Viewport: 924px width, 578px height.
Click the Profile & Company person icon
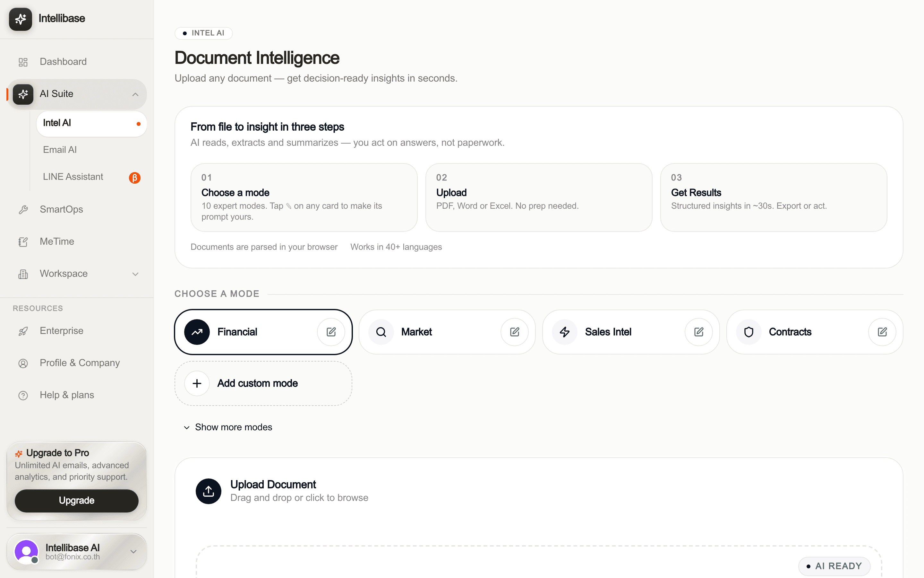(x=23, y=363)
